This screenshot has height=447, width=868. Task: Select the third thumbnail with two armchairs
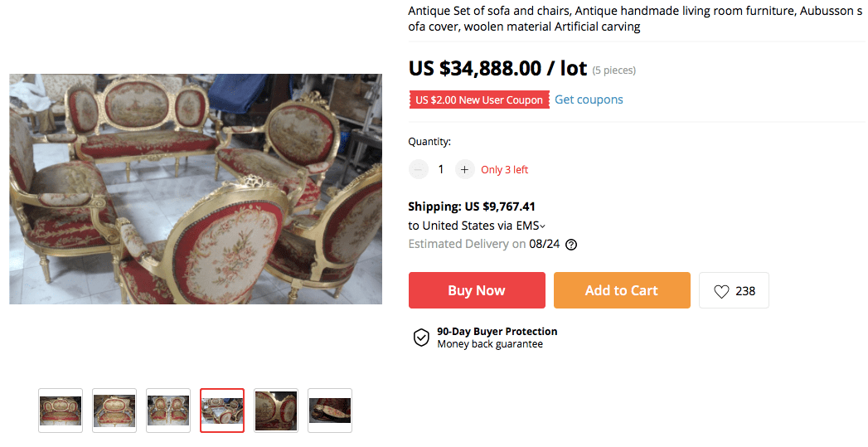pos(168,411)
